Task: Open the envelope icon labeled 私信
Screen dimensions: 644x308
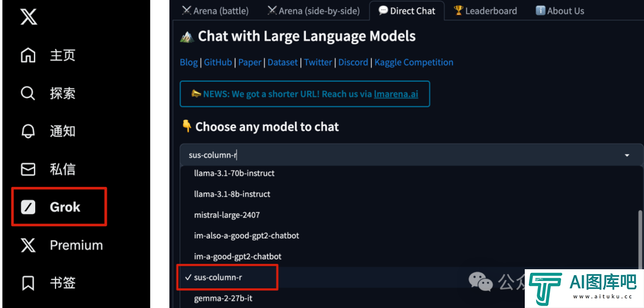Action: 28,169
